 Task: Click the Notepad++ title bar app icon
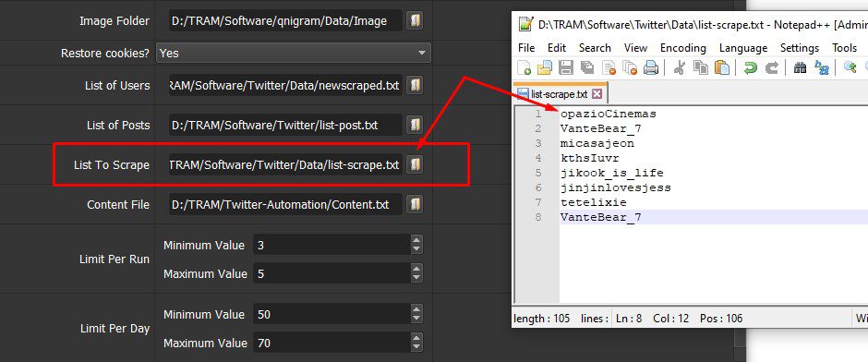pos(525,24)
